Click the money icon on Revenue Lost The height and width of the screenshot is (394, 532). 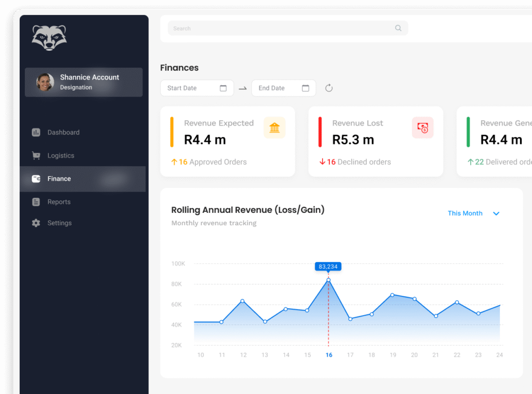click(422, 128)
